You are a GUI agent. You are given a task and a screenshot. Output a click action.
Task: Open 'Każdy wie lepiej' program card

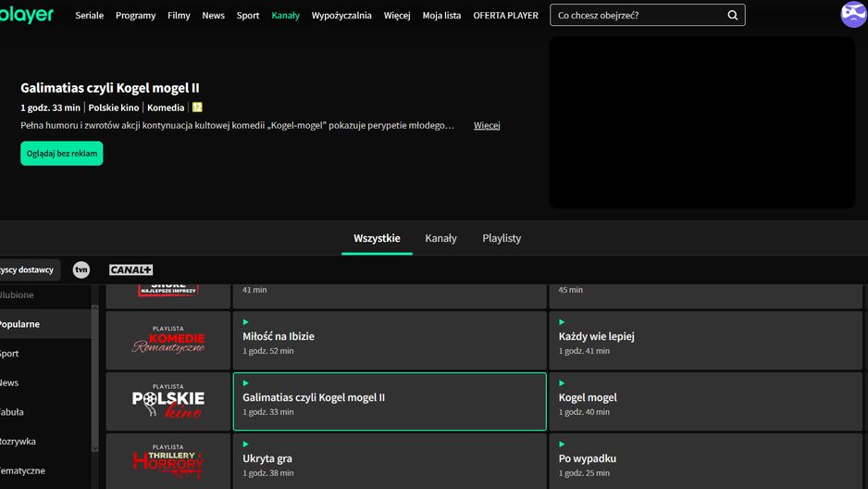click(x=706, y=340)
